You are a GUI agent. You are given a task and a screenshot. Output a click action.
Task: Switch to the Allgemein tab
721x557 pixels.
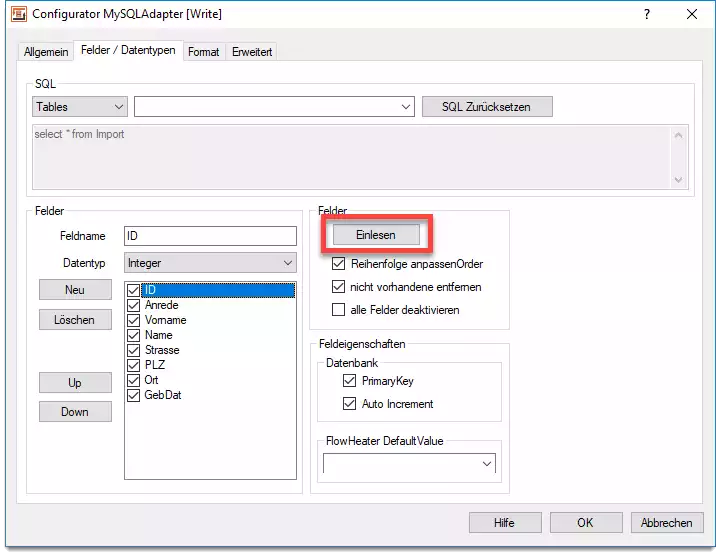click(45, 52)
